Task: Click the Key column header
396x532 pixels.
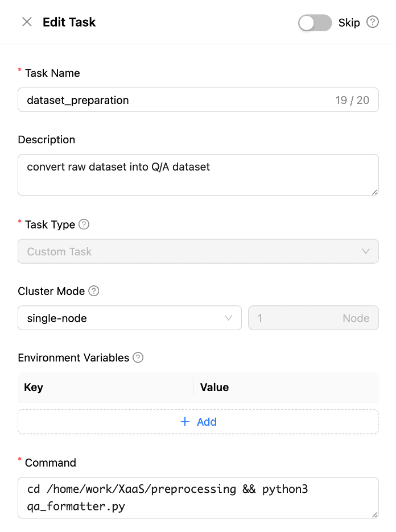Action: 33,387
